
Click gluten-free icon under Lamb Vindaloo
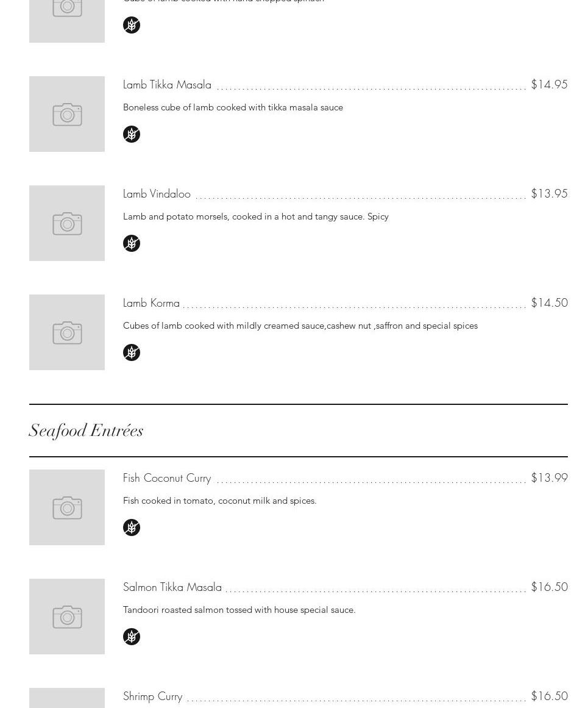tap(132, 243)
